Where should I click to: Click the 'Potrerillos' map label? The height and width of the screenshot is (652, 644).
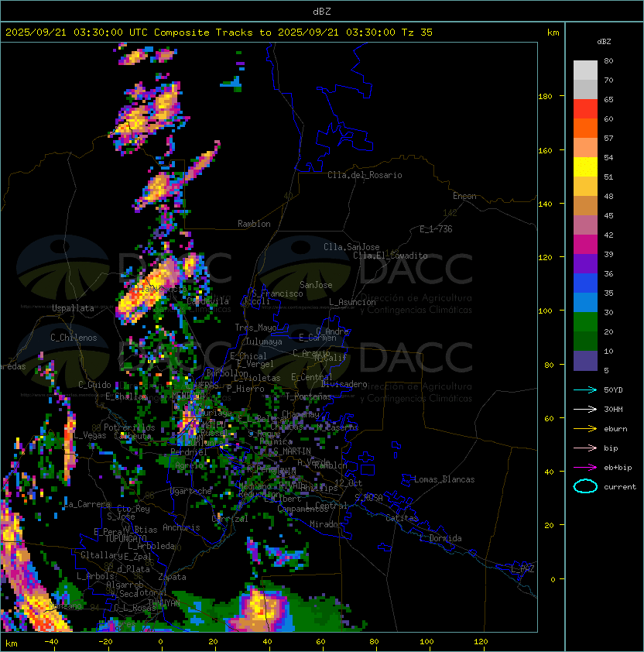[x=129, y=427]
